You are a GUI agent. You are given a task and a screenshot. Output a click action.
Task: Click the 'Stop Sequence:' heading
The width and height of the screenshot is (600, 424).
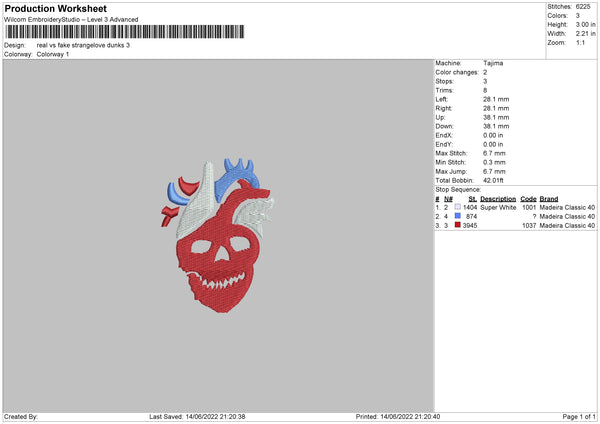[x=458, y=190]
